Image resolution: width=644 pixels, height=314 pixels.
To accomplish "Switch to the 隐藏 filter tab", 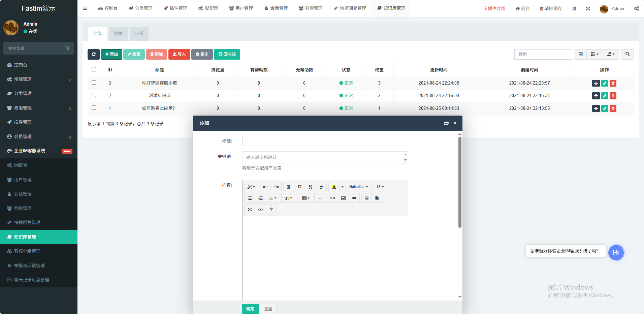I will point(118,34).
